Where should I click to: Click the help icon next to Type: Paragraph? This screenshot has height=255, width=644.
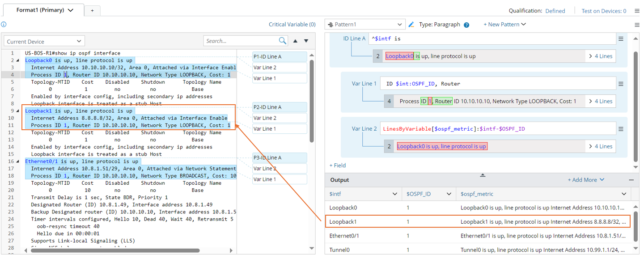[x=466, y=25]
